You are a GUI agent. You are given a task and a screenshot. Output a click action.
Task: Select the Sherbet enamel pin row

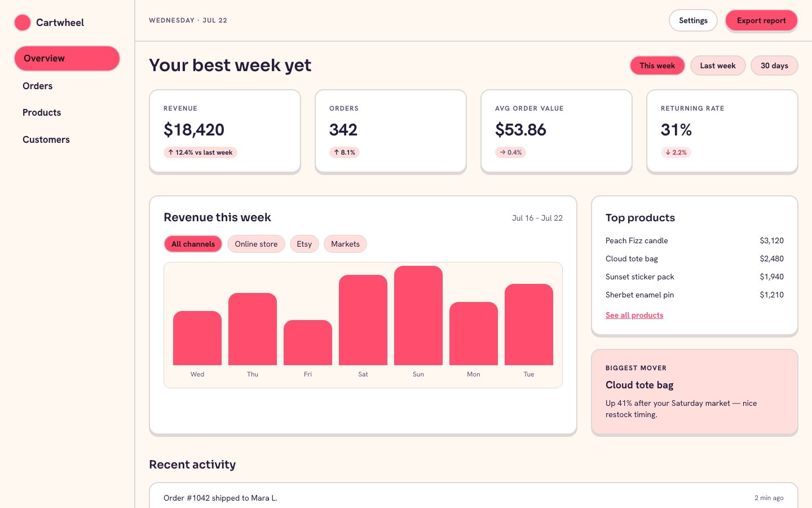click(x=695, y=295)
